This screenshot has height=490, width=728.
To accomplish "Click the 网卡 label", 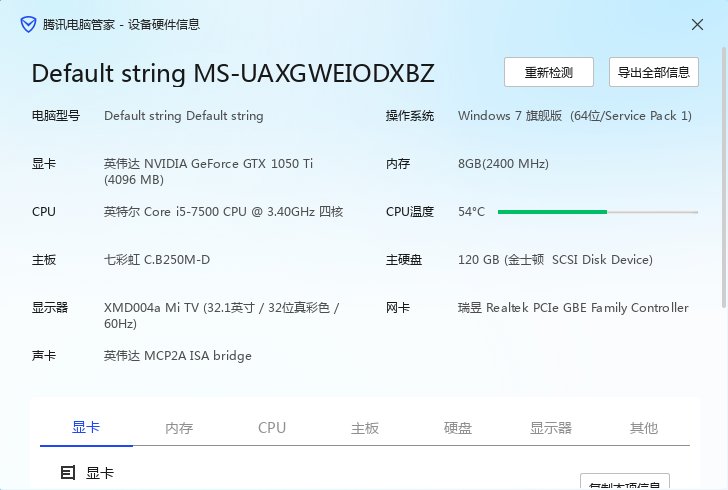I will pyautogui.click(x=398, y=307).
